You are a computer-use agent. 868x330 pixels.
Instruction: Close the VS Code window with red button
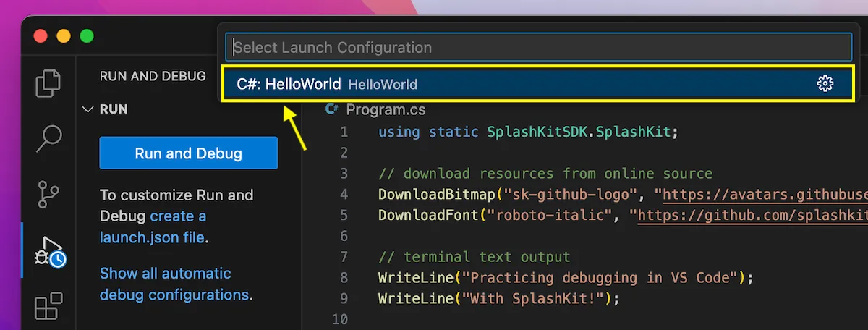click(x=41, y=35)
